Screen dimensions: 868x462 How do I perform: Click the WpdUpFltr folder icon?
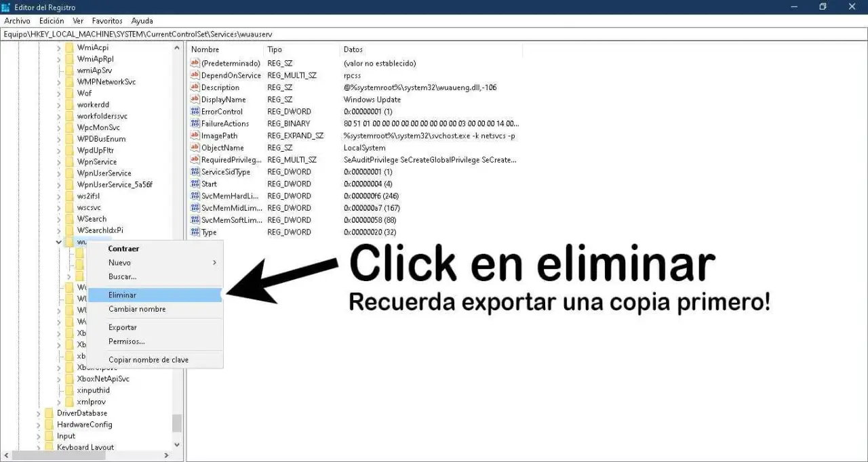pos(69,150)
